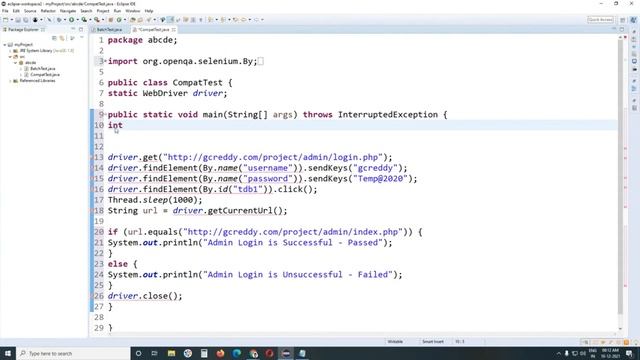Viewport: 640px width, 360px height.
Task: Click the New Java Class toolbar icon
Action: [x=119, y=20]
